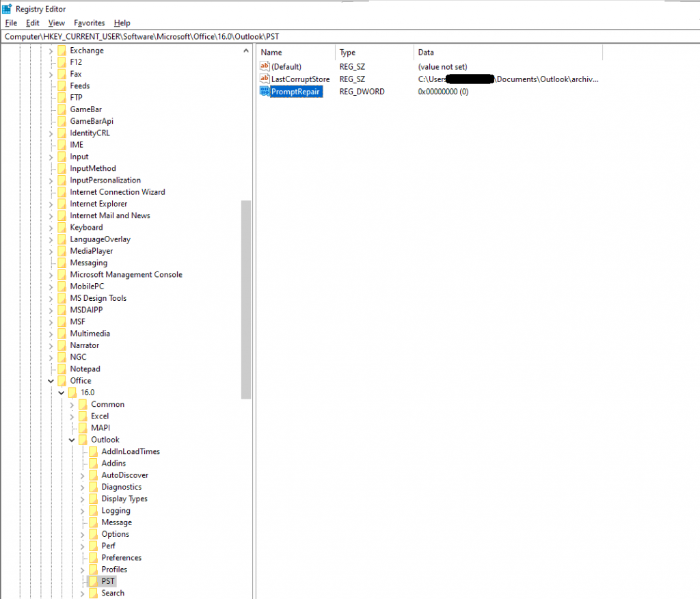This screenshot has width=700, height=599.
Task: Click the Profiles folder icon
Action: pos(94,570)
